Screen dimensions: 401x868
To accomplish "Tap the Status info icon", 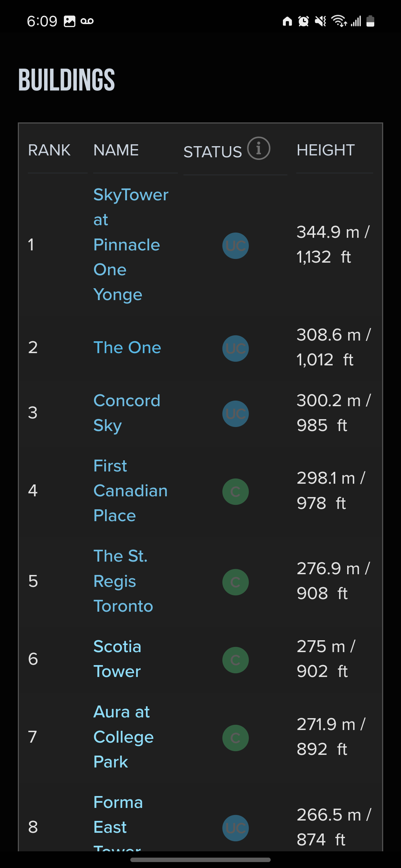I will [259, 148].
